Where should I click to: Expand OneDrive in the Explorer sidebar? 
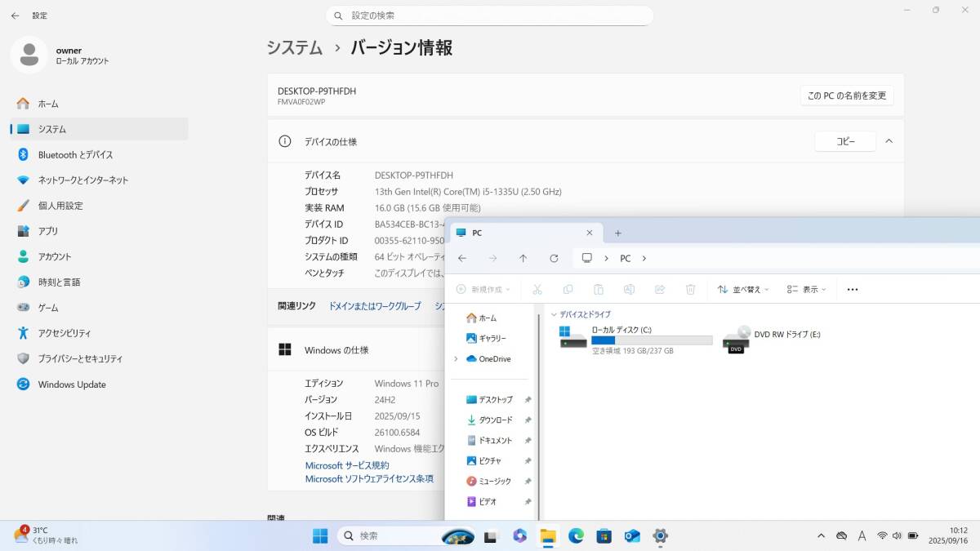click(x=456, y=358)
